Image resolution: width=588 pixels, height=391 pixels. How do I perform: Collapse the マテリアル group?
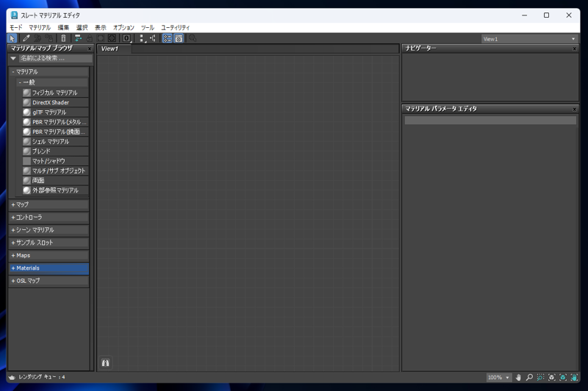pyautogui.click(x=49, y=71)
